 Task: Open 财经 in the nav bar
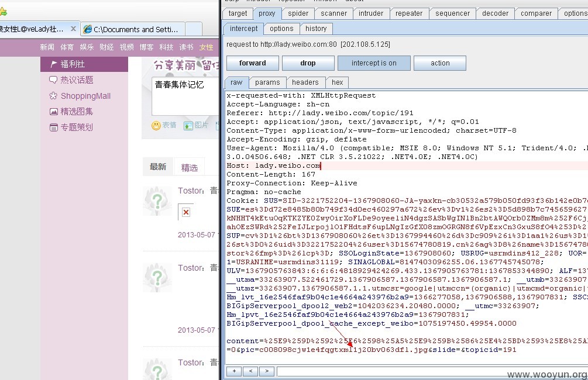(106, 47)
